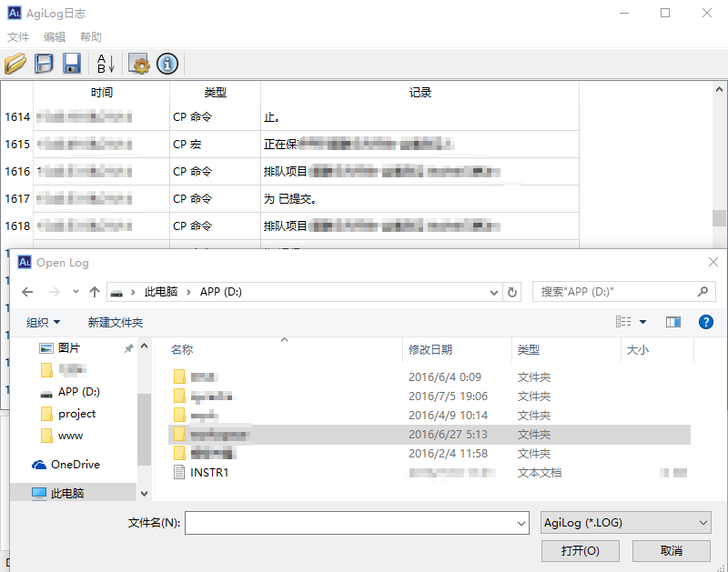Viewport: 728px width, 572px height.
Task: Open the view options dropdown arrow
Action: pyautogui.click(x=642, y=322)
